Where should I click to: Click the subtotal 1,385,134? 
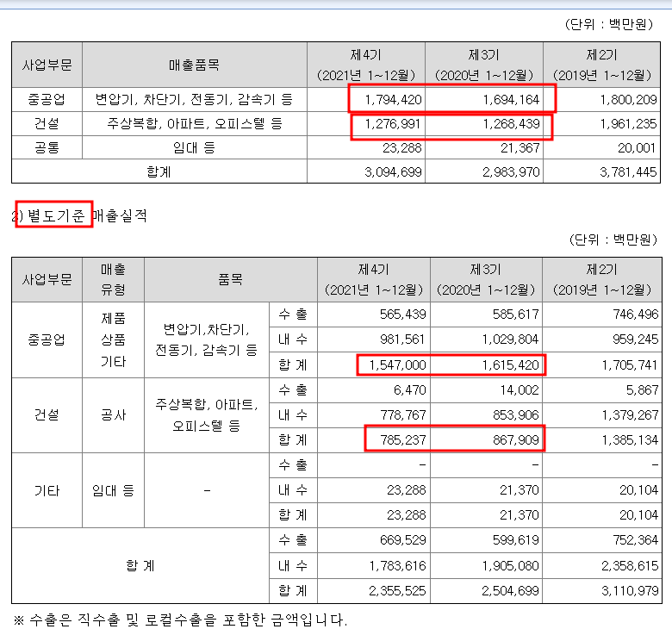(x=630, y=439)
